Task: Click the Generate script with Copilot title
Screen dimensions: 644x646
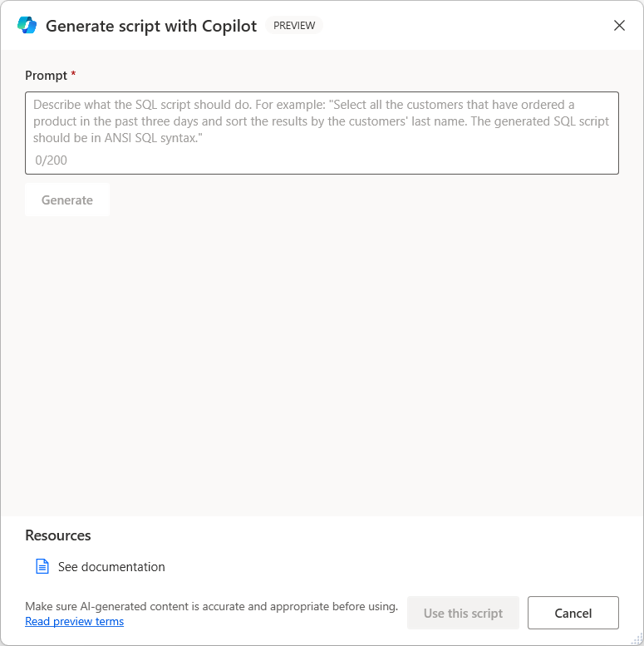Action: [152, 25]
